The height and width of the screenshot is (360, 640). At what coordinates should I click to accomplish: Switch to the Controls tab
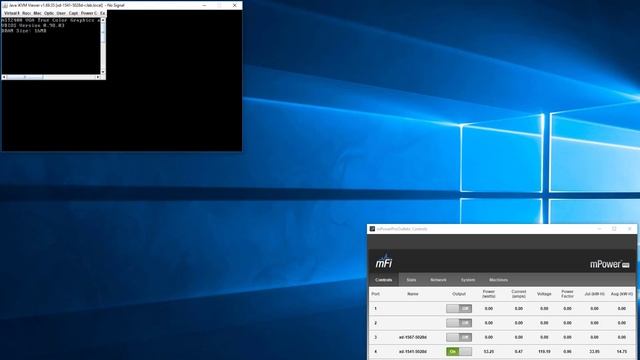[384, 280]
